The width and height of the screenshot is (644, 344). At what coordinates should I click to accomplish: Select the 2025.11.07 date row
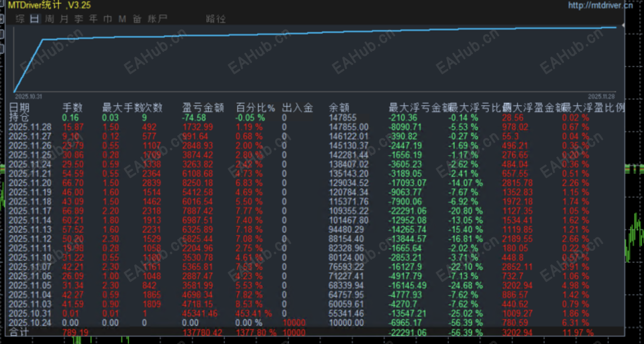30,267
